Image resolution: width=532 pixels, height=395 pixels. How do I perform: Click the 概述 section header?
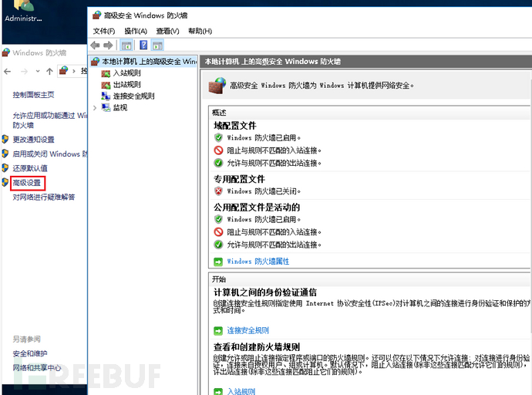[x=219, y=113]
